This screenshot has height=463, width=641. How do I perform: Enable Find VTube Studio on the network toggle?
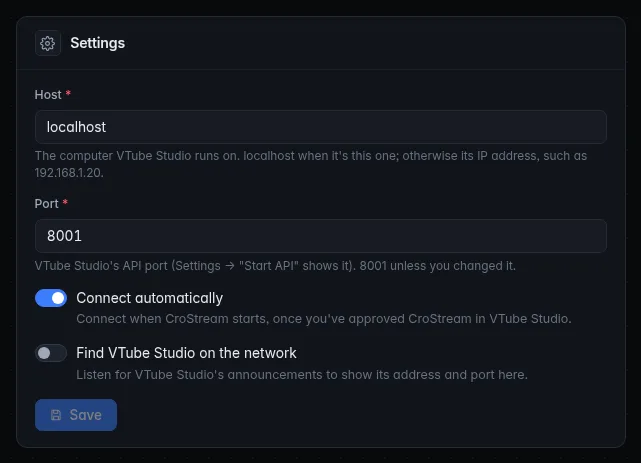pos(51,353)
